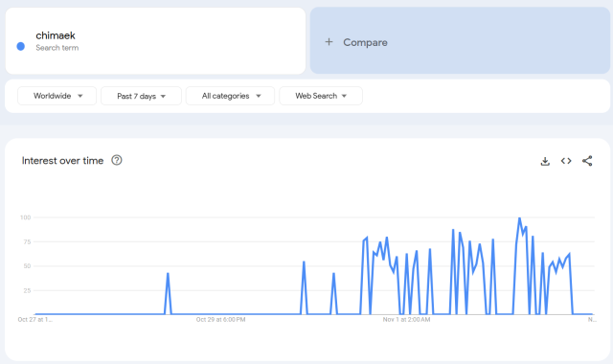This screenshot has height=364, width=613.
Task: Click the share chart icon
Action: (x=587, y=161)
